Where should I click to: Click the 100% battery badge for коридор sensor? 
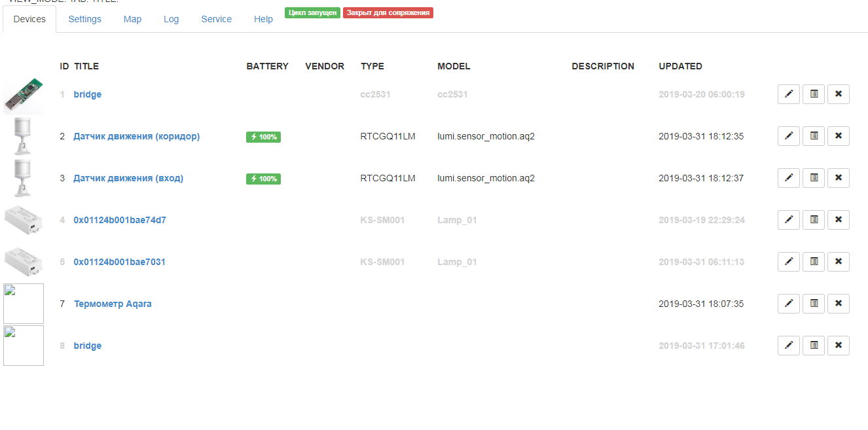[263, 137]
